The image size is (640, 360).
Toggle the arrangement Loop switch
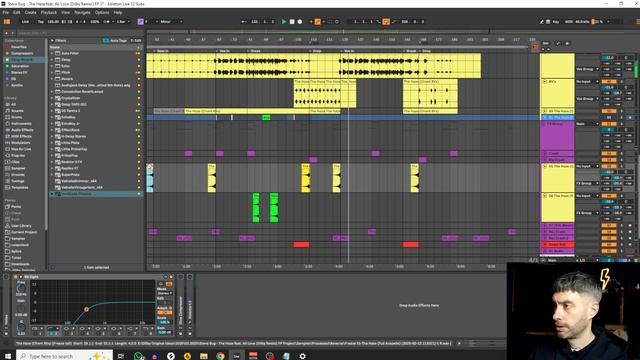click(386, 22)
